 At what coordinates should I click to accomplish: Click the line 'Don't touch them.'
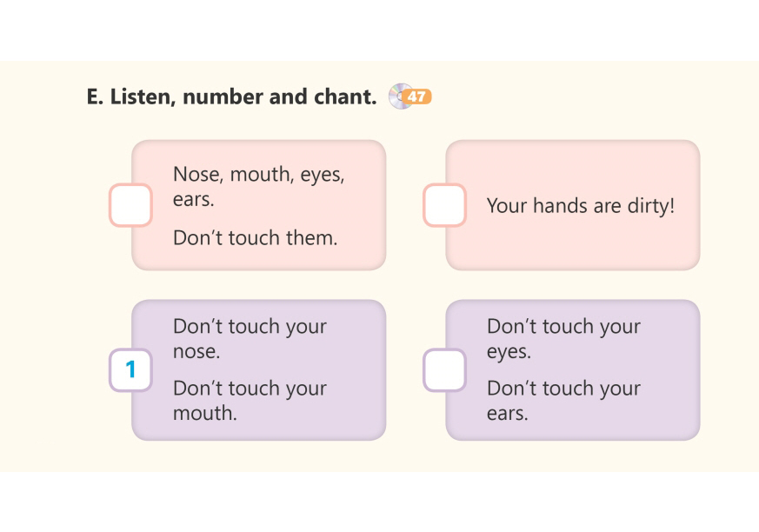255,237
